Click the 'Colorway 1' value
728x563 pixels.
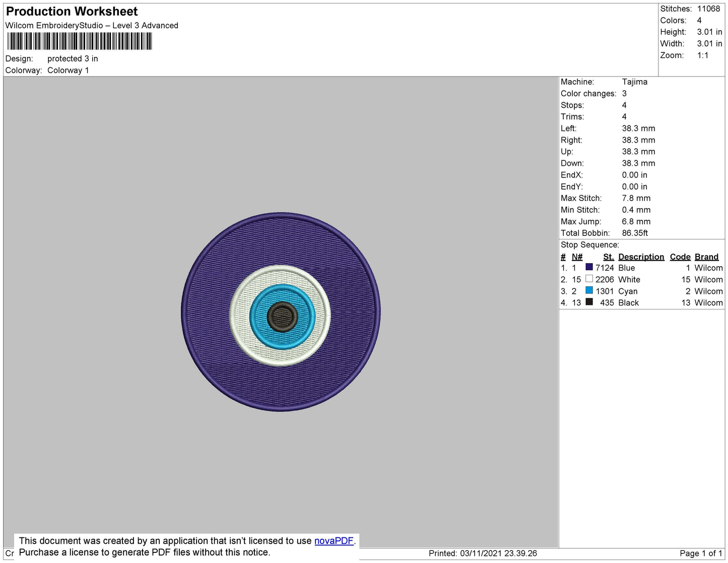tap(68, 70)
